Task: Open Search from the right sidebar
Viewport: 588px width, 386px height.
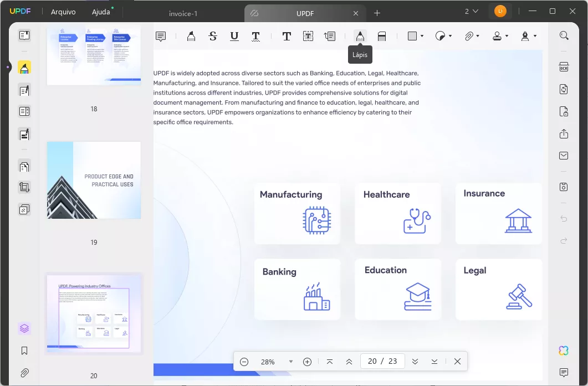Action: (564, 35)
